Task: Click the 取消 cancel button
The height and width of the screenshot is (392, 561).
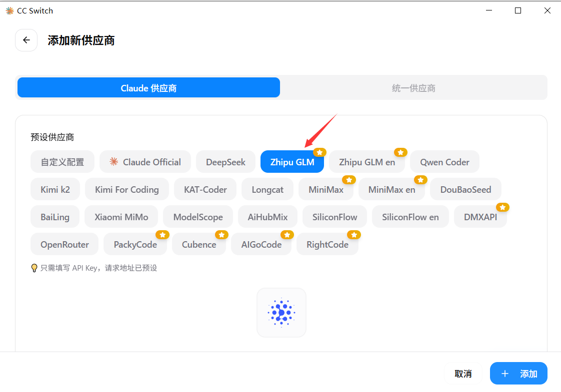Action: pyautogui.click(x=463, y=374)
